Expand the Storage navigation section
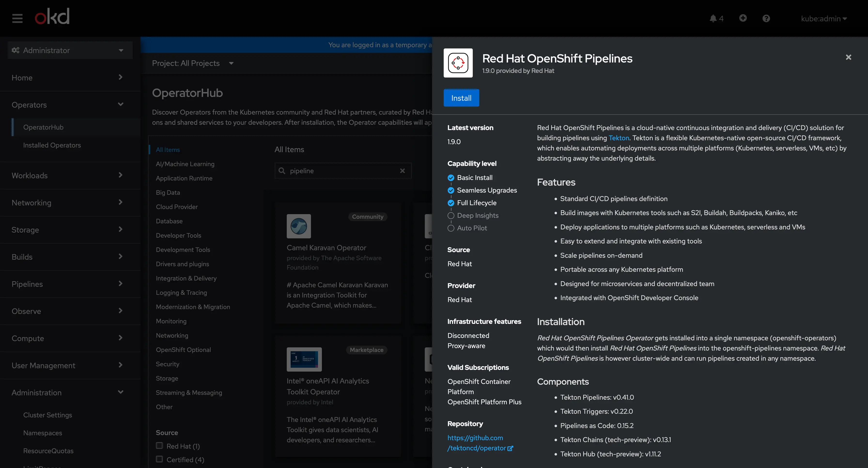Image resolution: width=868 pixels, height=468 pixels. coord(70,230)
